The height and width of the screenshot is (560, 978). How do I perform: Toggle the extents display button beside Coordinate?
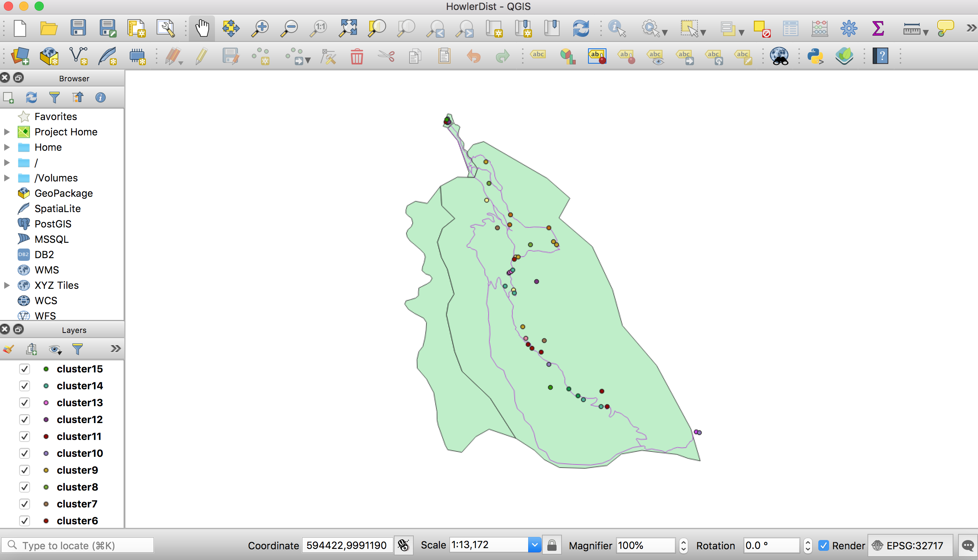pyautogui.click(x=403, y=545)
